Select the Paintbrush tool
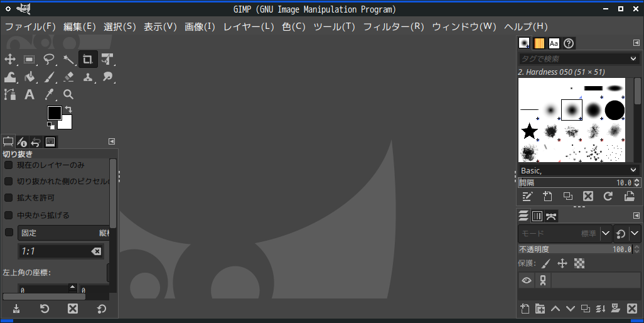The height and width of the screenshot is (323, 644). pos(49,77)
